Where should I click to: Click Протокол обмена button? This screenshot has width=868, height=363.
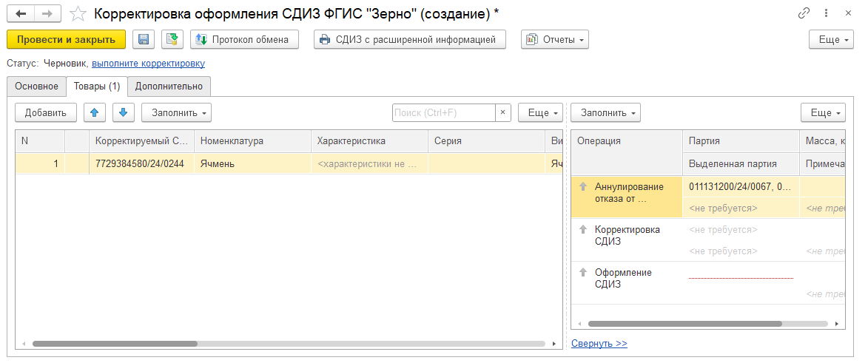pos(243,40)
